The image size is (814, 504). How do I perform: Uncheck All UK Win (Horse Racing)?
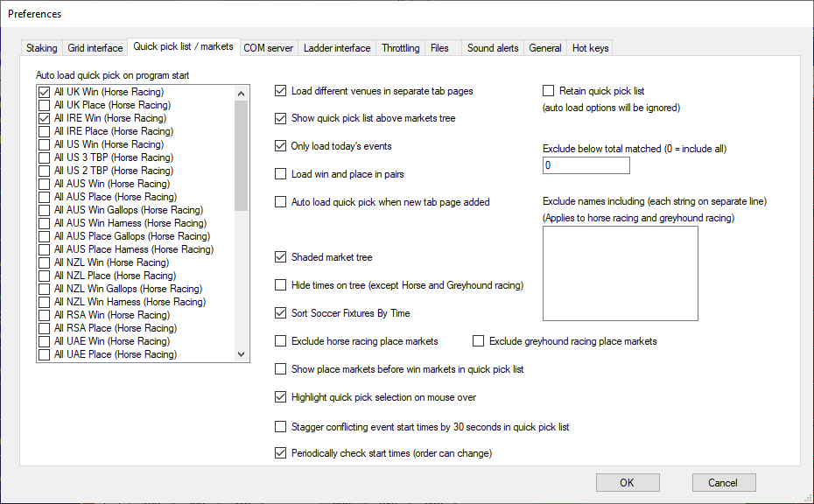(x=44, y=92)
